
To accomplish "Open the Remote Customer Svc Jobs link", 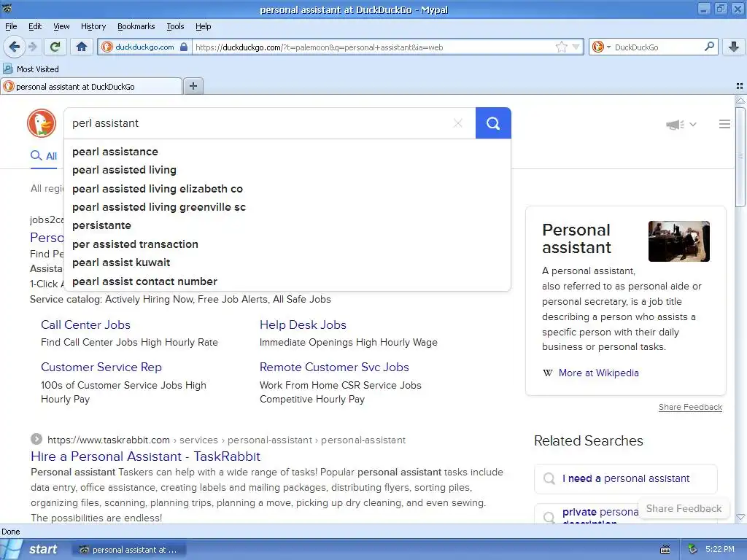I will pyautogui.click(x=334, y=367).
